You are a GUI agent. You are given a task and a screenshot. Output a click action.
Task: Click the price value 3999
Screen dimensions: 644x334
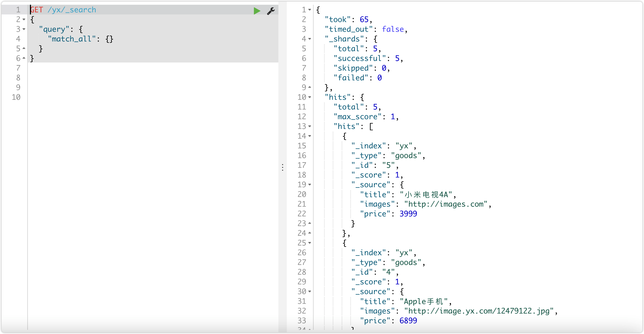click(408, 214)
